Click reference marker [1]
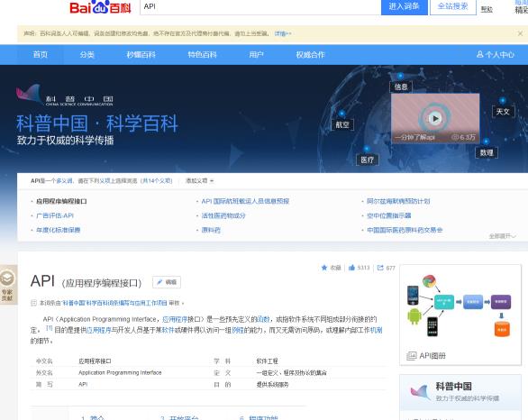Image resolution: width=528 pixels, height=420 pixels. click(50, 328)
